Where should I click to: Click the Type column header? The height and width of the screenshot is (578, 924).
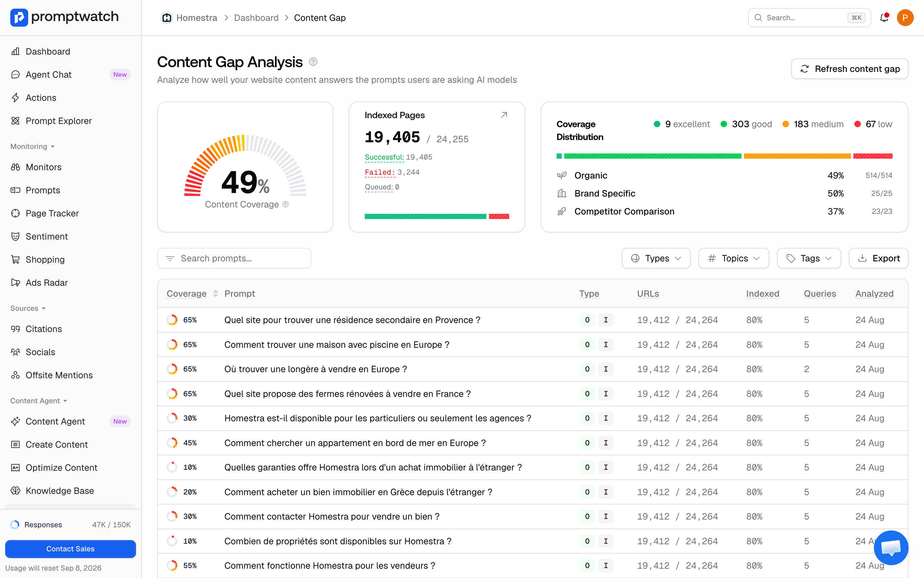click(589, 293)
